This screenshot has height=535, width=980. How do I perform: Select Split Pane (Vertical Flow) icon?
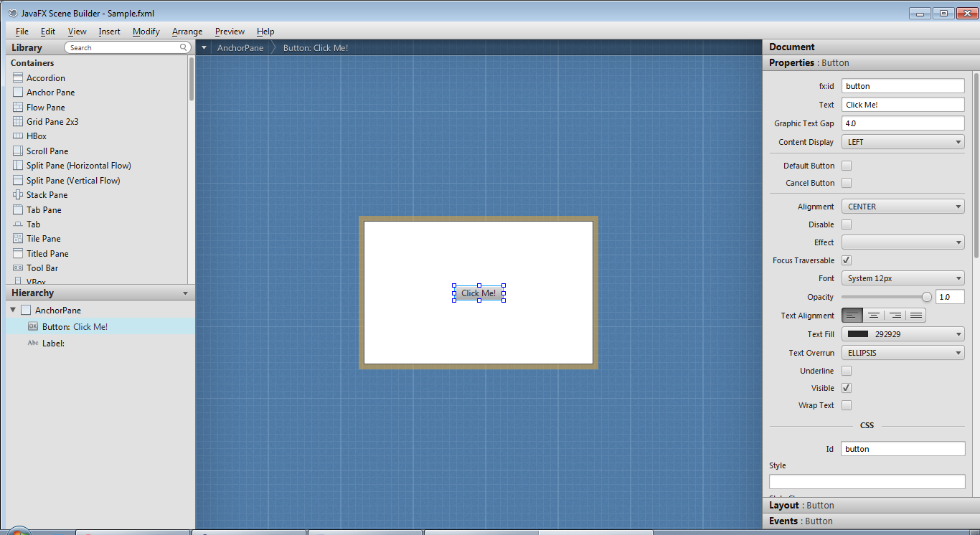click(x=18, y=180)
